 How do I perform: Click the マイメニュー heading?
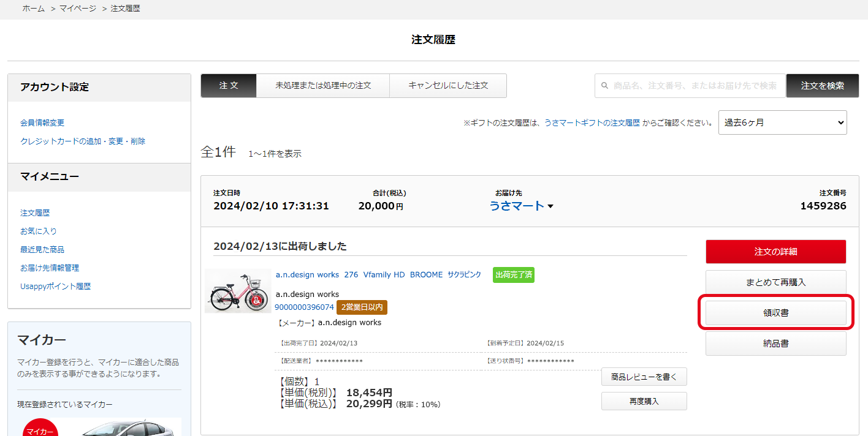[50, 176]
